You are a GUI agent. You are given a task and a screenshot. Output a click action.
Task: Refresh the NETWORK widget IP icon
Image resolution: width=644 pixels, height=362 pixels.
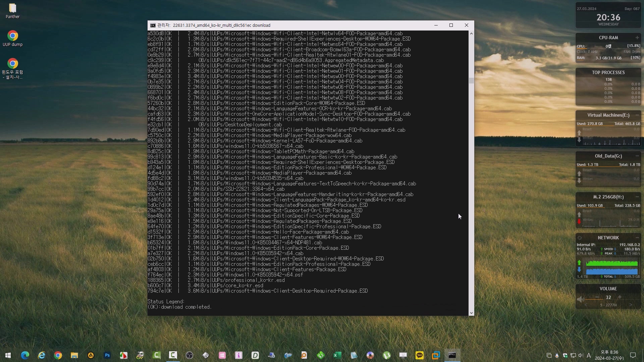[580, 238]
